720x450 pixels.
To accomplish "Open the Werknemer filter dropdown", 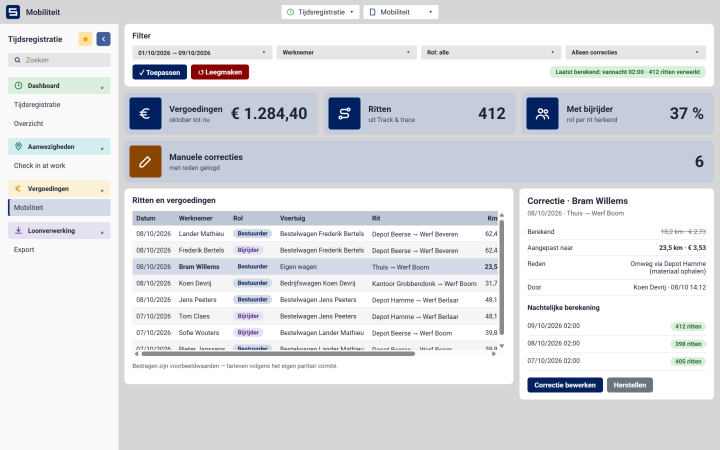I will click(x=347, y=52).
